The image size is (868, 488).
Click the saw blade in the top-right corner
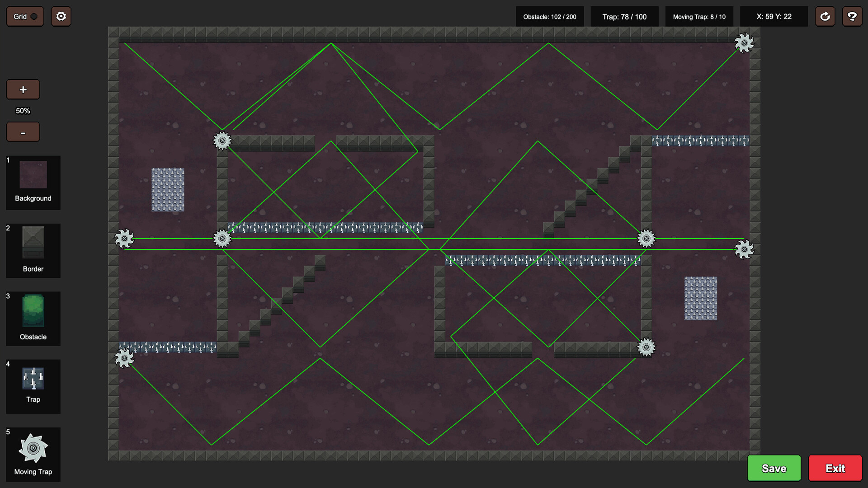click(744, 43)
